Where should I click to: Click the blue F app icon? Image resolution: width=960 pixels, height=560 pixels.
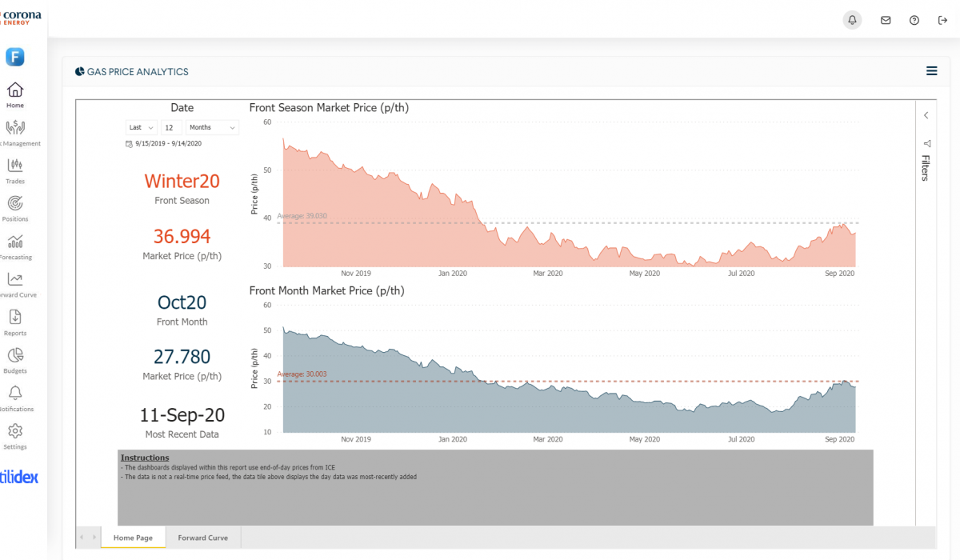pyautogui.click(x=15, y=57)
